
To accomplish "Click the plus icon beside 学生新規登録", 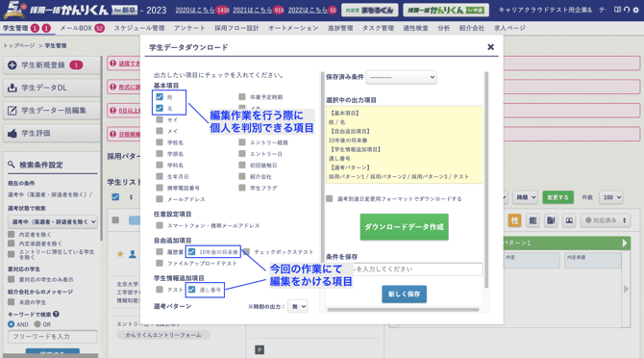I will click(x=12, y=64).
